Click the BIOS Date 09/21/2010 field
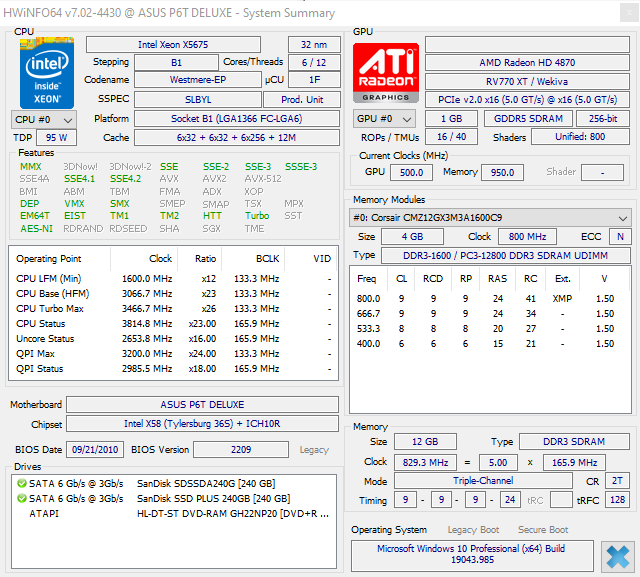The width and height of the screenshot is (640, 577). [95, 450]
